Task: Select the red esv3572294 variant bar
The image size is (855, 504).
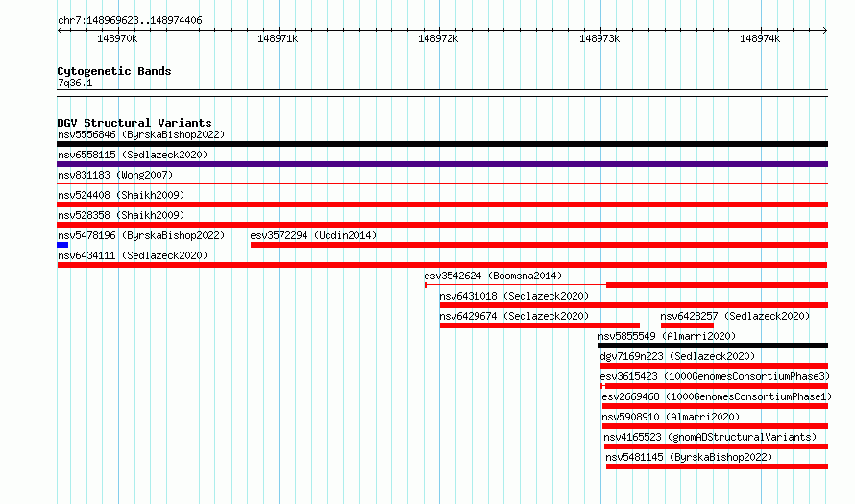Action: click(x=539, y=245)
